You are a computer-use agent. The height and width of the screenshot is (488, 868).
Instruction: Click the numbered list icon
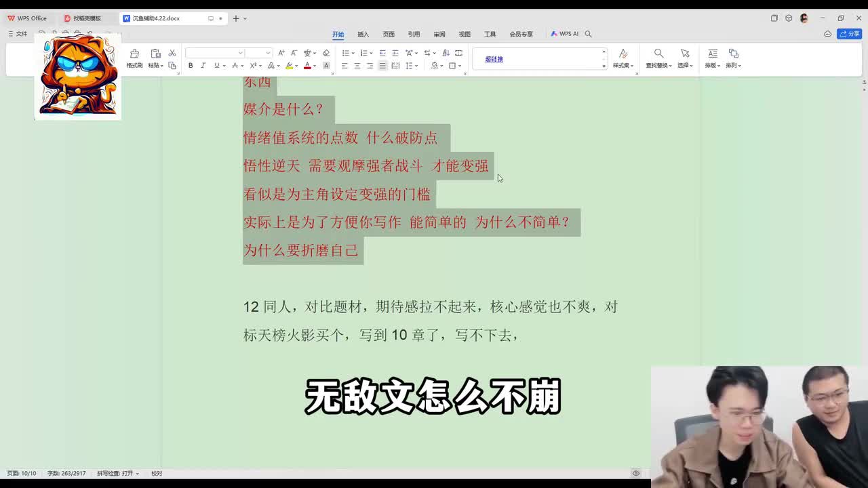365,53
